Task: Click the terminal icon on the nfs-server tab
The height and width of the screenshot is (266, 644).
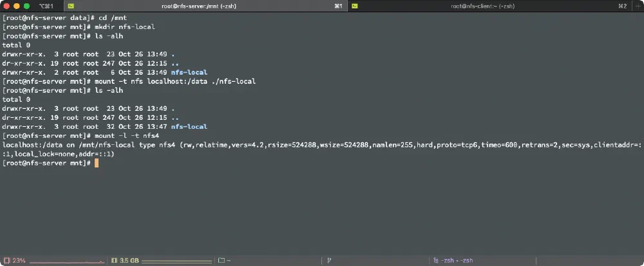Action: coord(71,6)
